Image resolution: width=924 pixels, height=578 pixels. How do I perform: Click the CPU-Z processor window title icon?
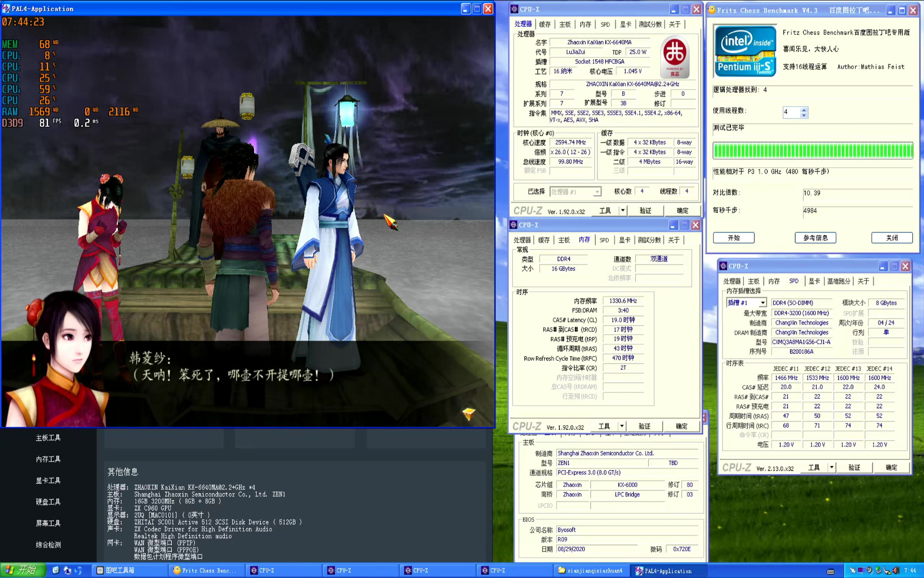pos(514,9)
